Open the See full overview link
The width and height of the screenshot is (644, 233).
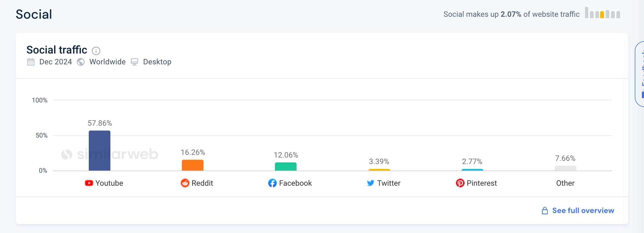[583, 211]
